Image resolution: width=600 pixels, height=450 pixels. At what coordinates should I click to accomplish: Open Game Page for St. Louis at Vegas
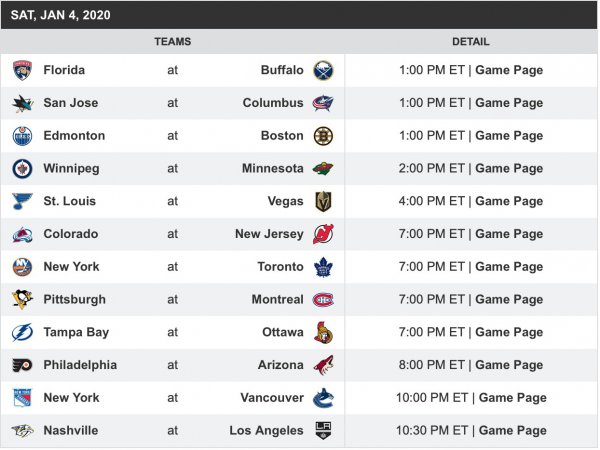point(509,201)
